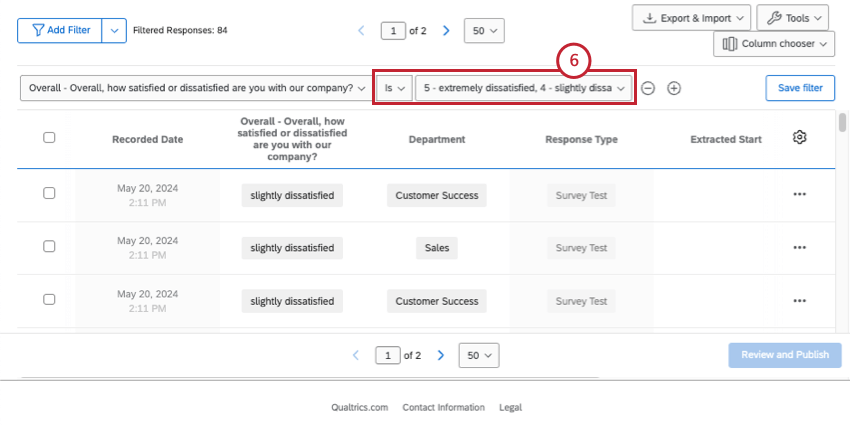Open the 'Is' operator dropdown
Viewport: 850px width, 425px height.
coord(395,88)
